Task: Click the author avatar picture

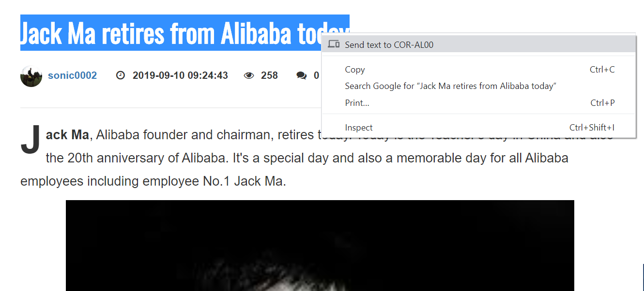Action: [x=31, y=76]
